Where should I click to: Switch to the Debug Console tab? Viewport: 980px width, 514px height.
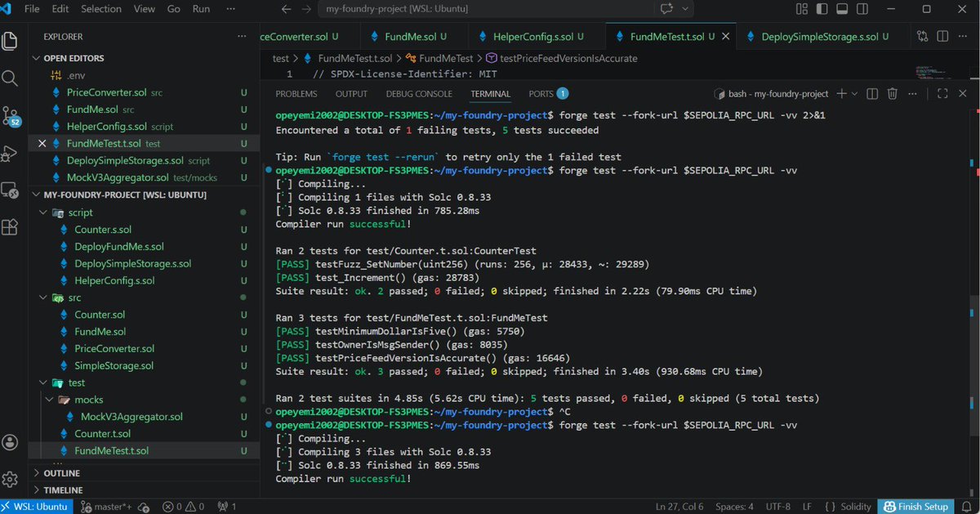(x=419, y=94)
